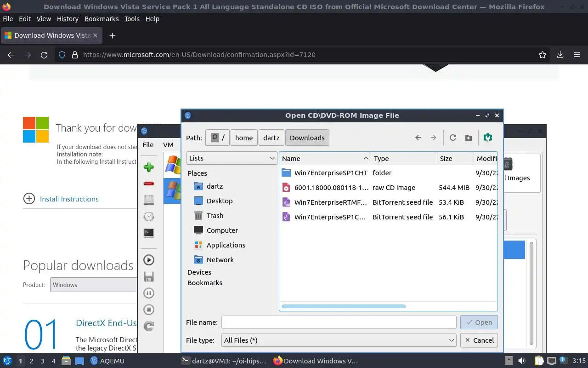Image resolution: width=588 pixels, height=368 pixels.
Task: Click the AQEMU window vertical scrollbar
Action: [x=531, y=293]
